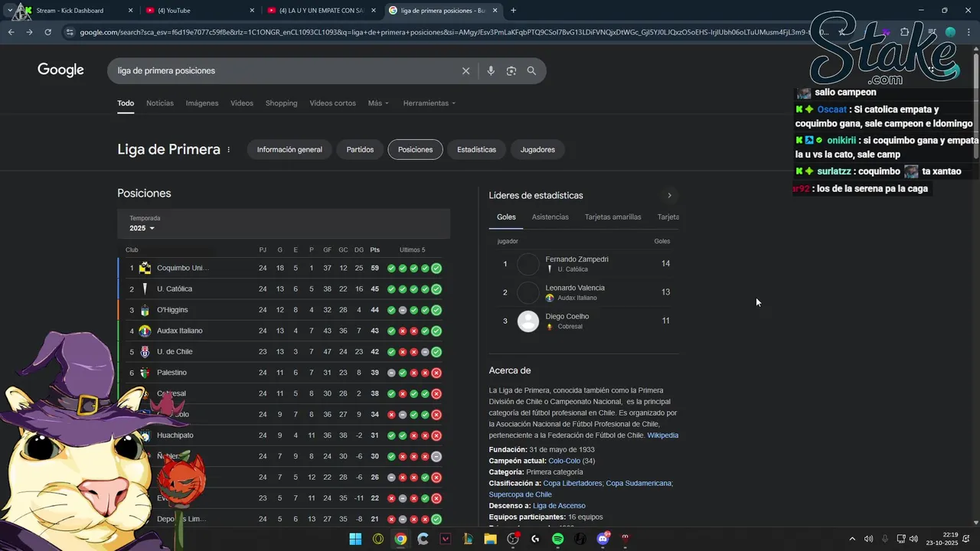Open the Google home logo

[60, 70]
